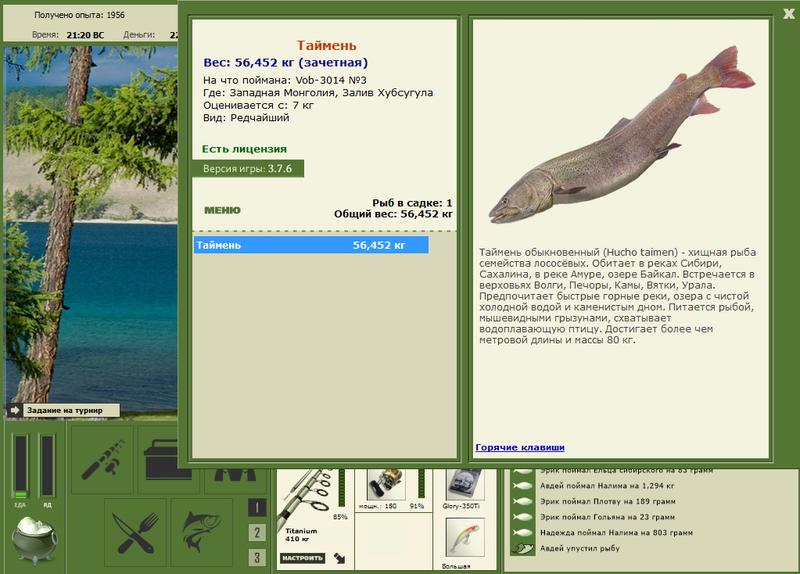
Task: Click the Вид: Редчайший line
Action: tap(246, 118)
